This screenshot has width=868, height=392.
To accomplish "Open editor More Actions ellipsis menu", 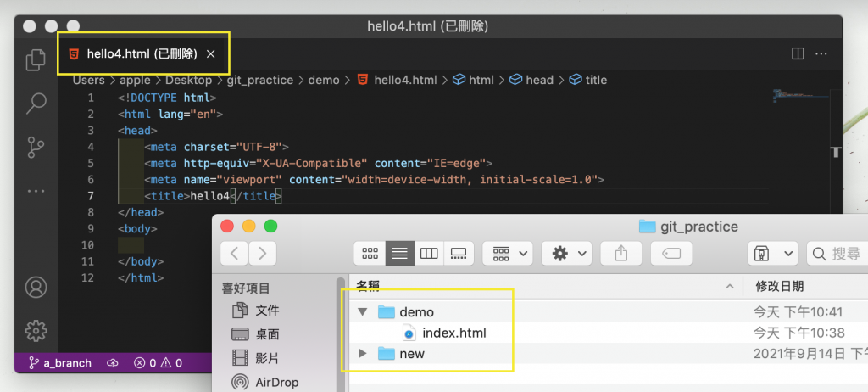I will click(x=821, y=53).
